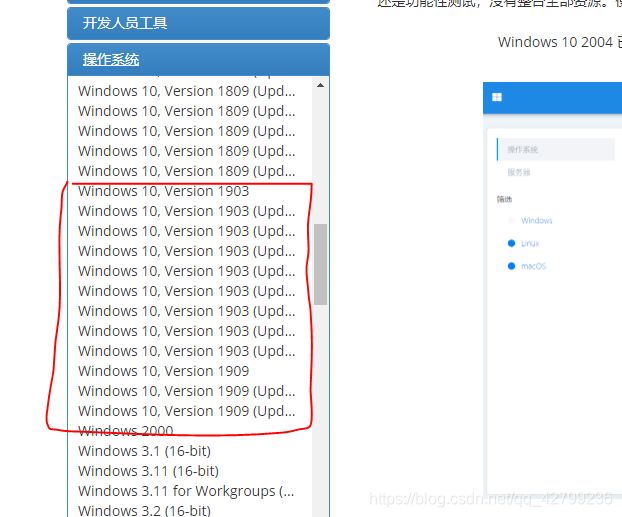Choose Windows 2000 in the list

pyautogui.click(x=126, y=431)
